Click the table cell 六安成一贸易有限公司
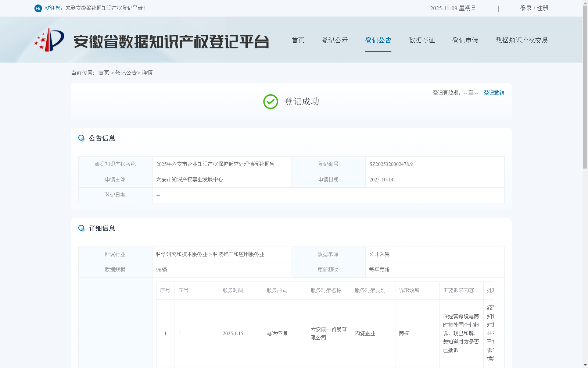This screenshot has width=588, height=368. pos(329,333)
